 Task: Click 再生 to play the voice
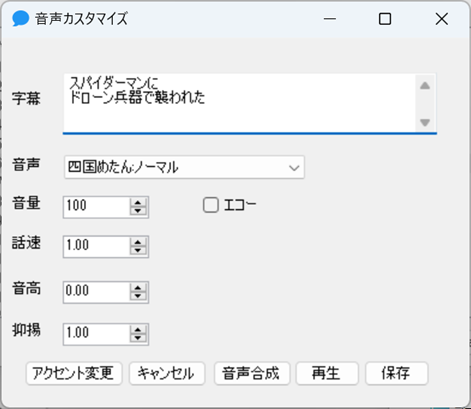tap(327, 373)
